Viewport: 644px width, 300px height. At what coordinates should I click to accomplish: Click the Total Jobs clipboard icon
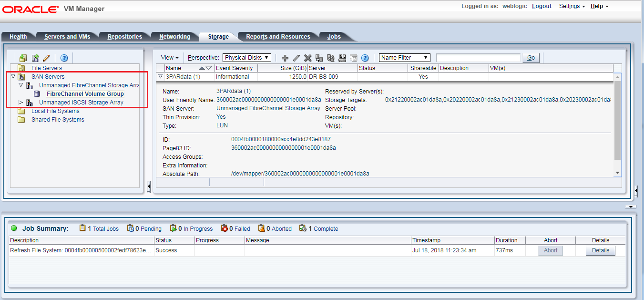[82, 228]
